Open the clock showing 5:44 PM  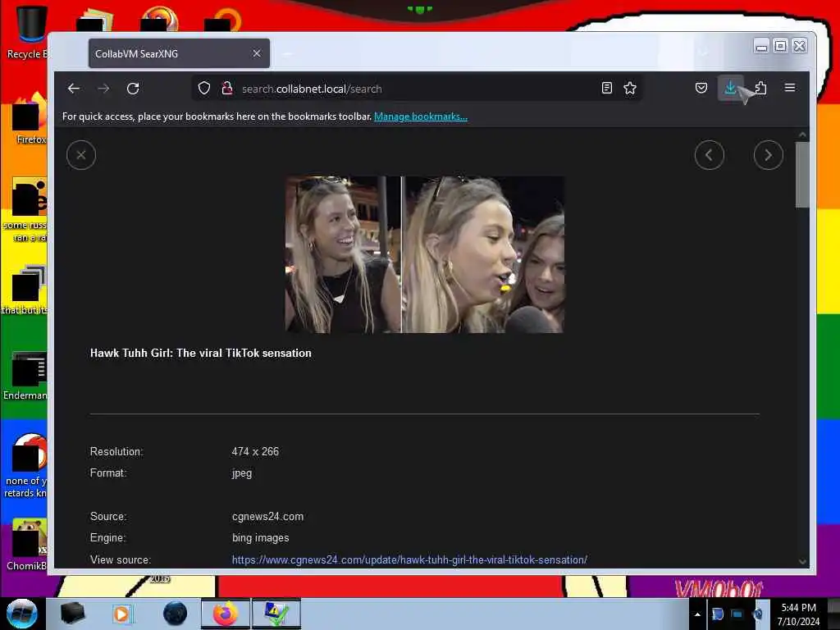(798, 614)
